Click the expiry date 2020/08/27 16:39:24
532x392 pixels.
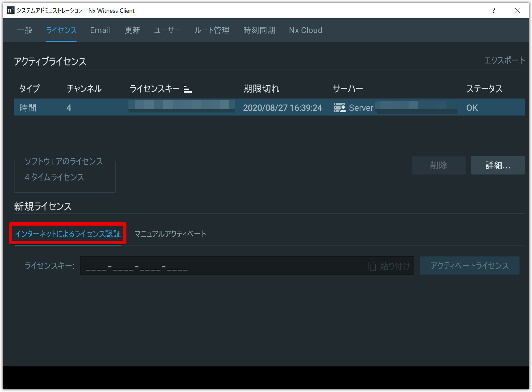(283, 108)
